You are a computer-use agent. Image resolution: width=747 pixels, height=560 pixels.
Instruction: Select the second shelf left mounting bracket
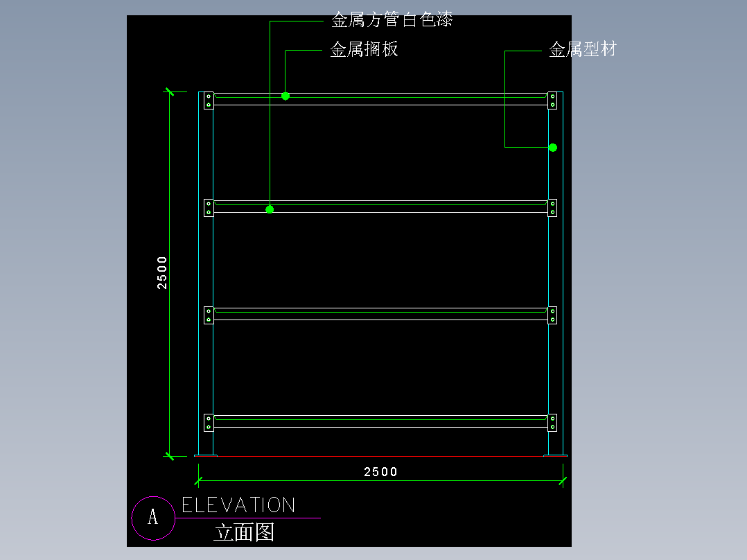(209, 208)
